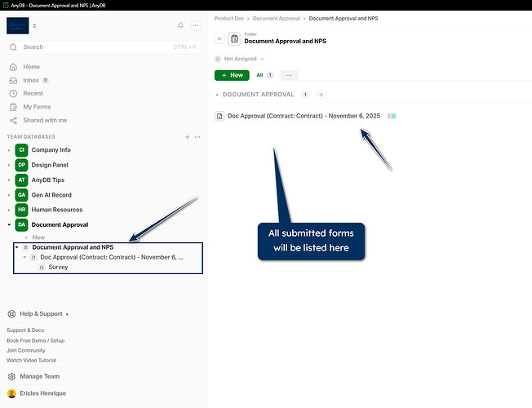Open the sidebar header more options menu

pos(196,25)
